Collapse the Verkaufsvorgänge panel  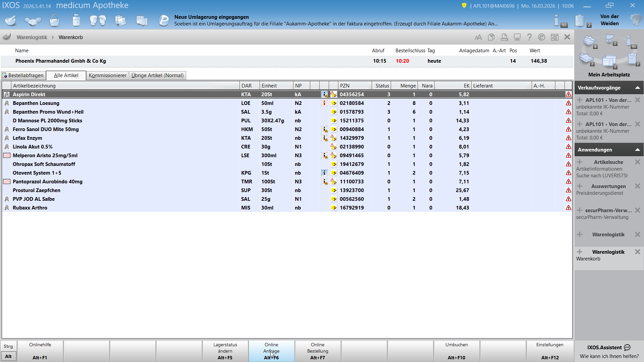click(x=638, y=88)
